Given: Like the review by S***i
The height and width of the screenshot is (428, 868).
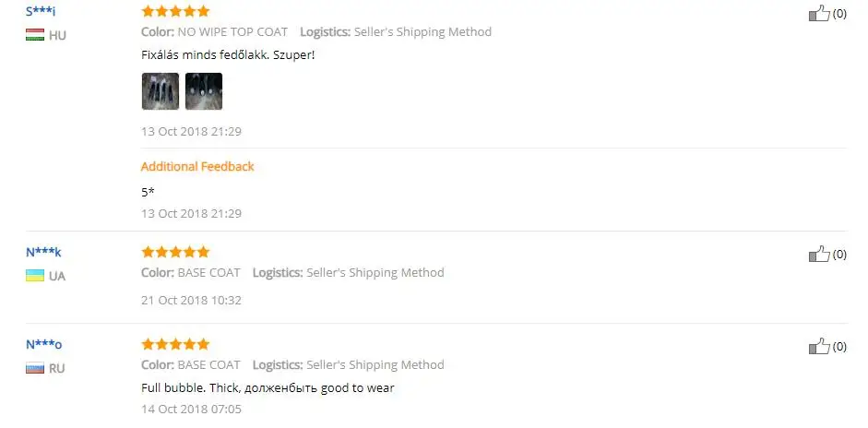Looking at the screenshot, I should point(819,13).
